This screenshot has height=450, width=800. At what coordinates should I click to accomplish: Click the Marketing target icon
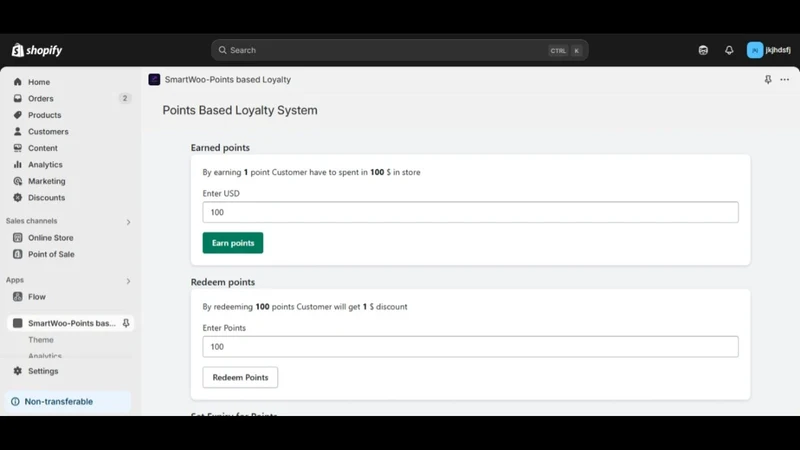18,181
